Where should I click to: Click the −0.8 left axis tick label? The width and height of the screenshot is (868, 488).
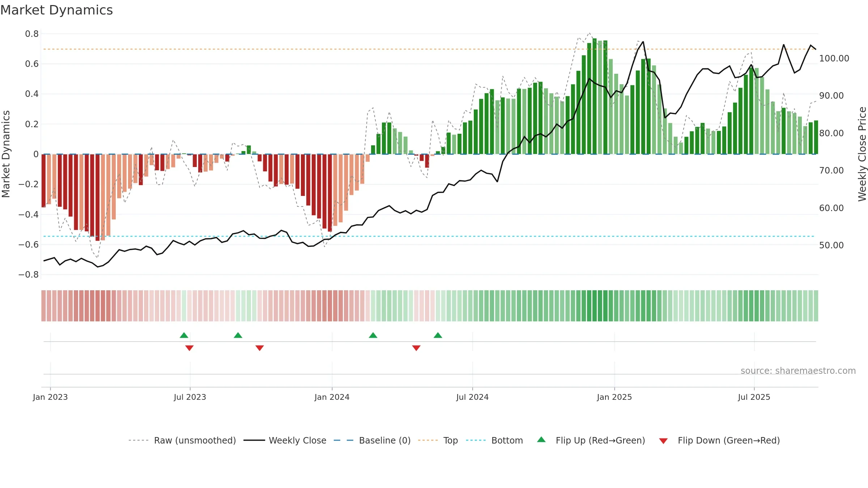(x=29, y=275)
